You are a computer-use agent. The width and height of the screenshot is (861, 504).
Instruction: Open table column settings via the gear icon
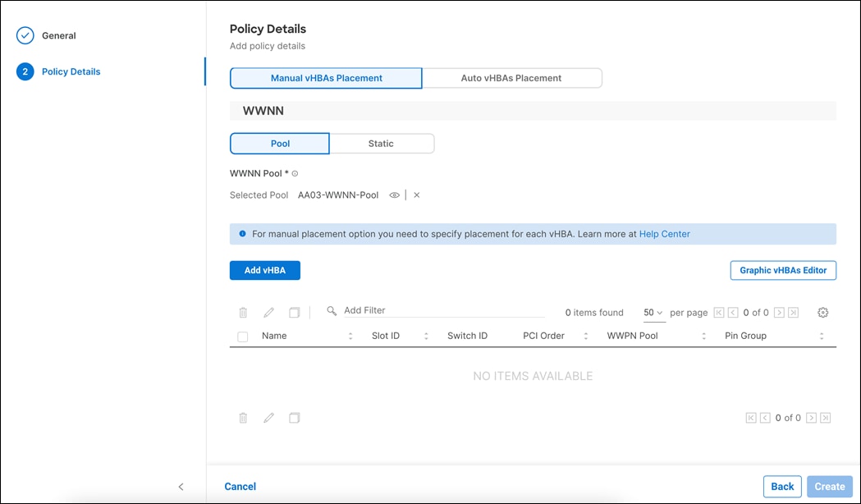[x=822, y=312]
